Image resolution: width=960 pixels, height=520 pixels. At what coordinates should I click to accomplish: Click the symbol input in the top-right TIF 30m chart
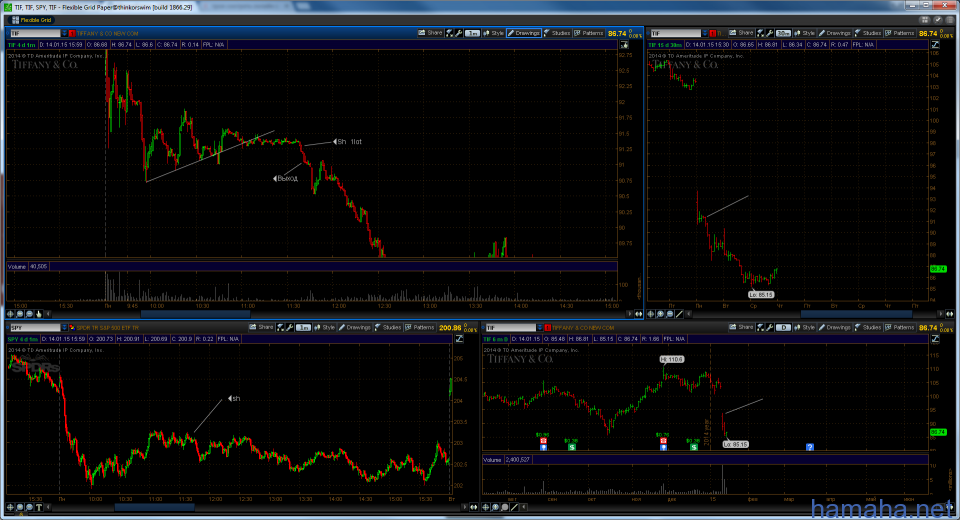click(676, 33)
